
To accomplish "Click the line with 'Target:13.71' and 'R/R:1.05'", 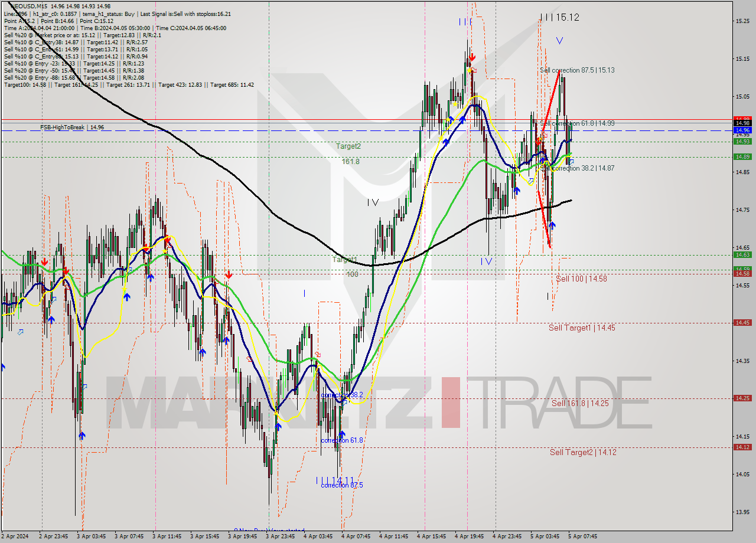I will (76, 49).
